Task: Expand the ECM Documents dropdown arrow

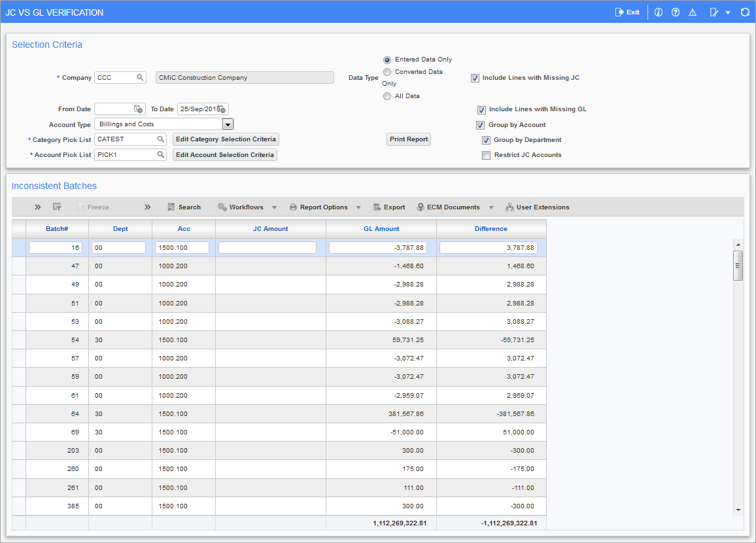Action: coord(491,207)
